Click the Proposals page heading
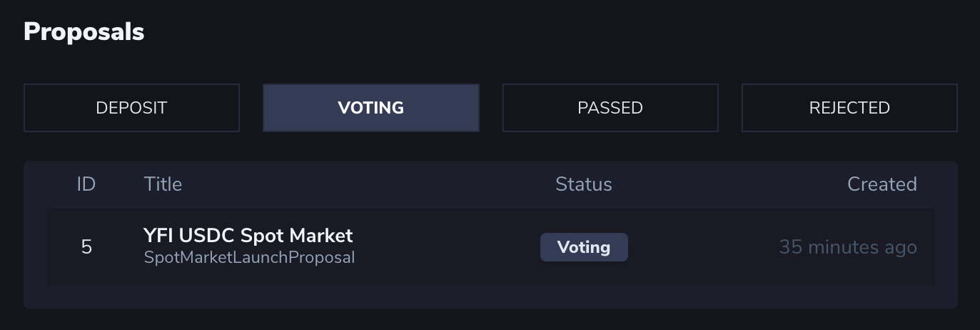Viewport: 980px width, 330px height. click(84, 32)
